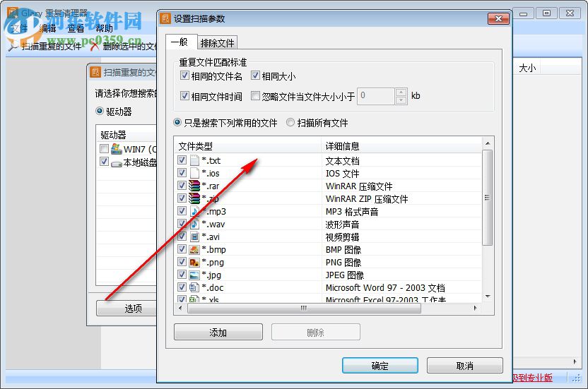Click the WinRAR ZIP archive icon
Screen dimensions: 588x389
click(x=194, y=198)
